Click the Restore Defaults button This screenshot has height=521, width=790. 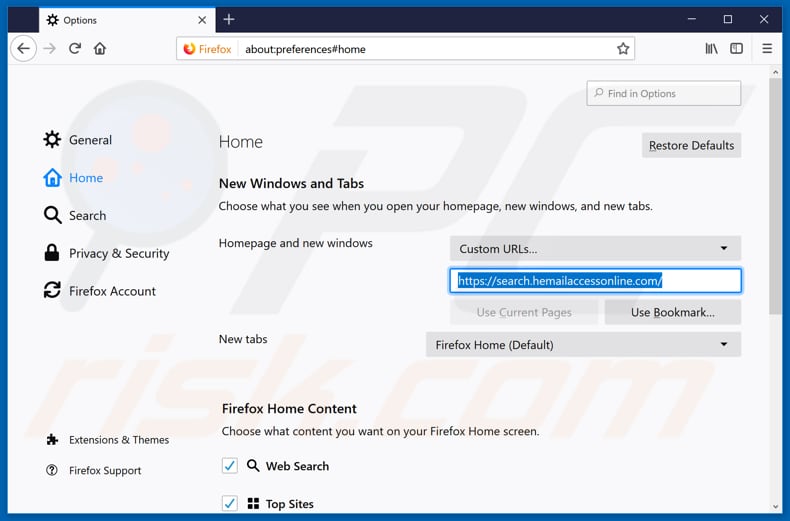coord(691,145)
